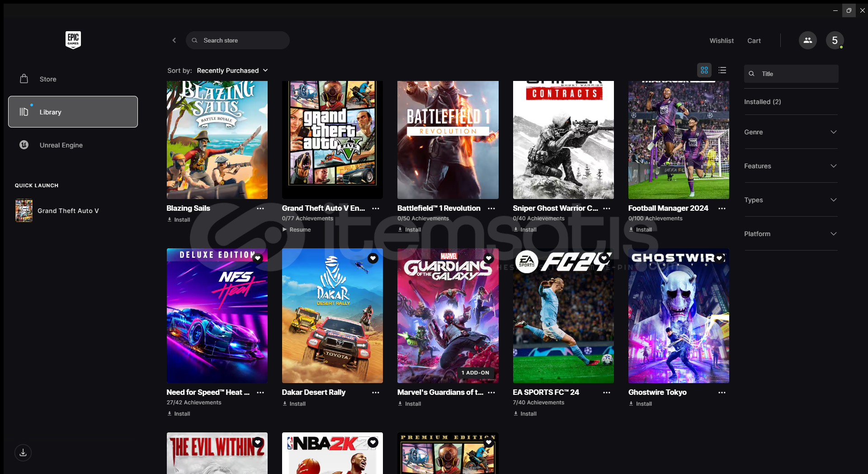Viewport: 868px width, 474px height.
Task: Open options menu for Need for Speed Heat
Action: coord(260,393)
